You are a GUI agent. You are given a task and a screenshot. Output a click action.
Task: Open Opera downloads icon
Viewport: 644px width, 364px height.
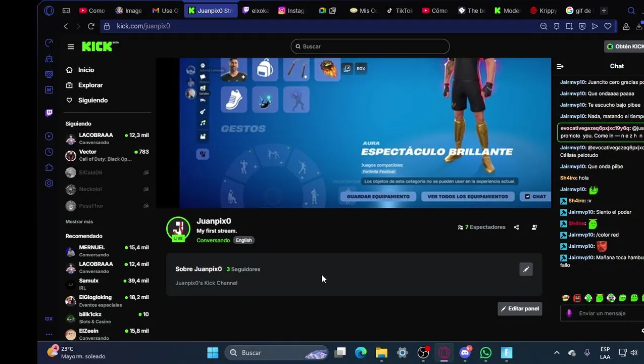tap(639, 26)
